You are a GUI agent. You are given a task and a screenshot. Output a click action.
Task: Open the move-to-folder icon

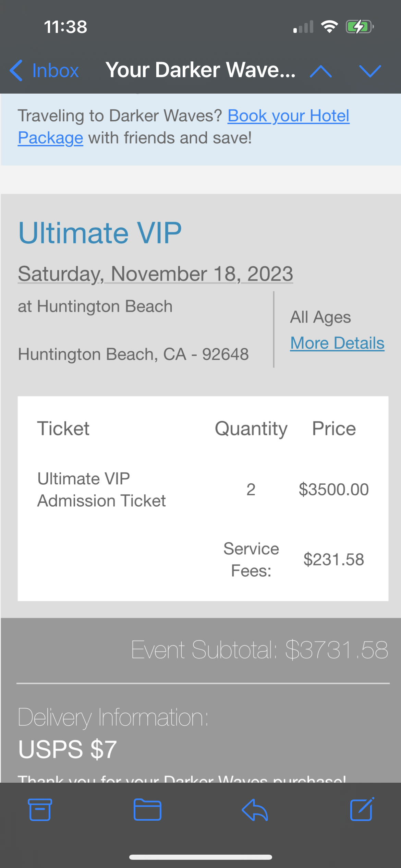click(x=147, y=810)
